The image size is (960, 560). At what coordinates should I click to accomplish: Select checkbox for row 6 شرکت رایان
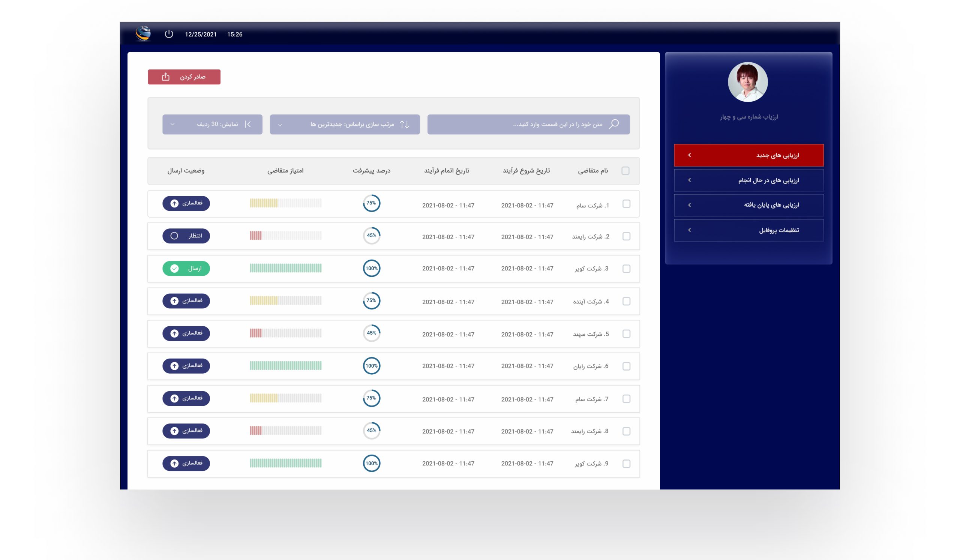pos(626,366)
